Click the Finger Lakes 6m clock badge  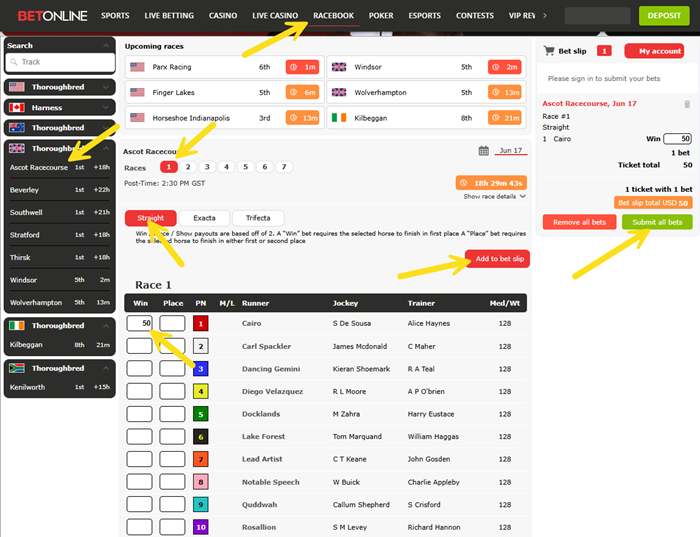(x=302, y=93)
